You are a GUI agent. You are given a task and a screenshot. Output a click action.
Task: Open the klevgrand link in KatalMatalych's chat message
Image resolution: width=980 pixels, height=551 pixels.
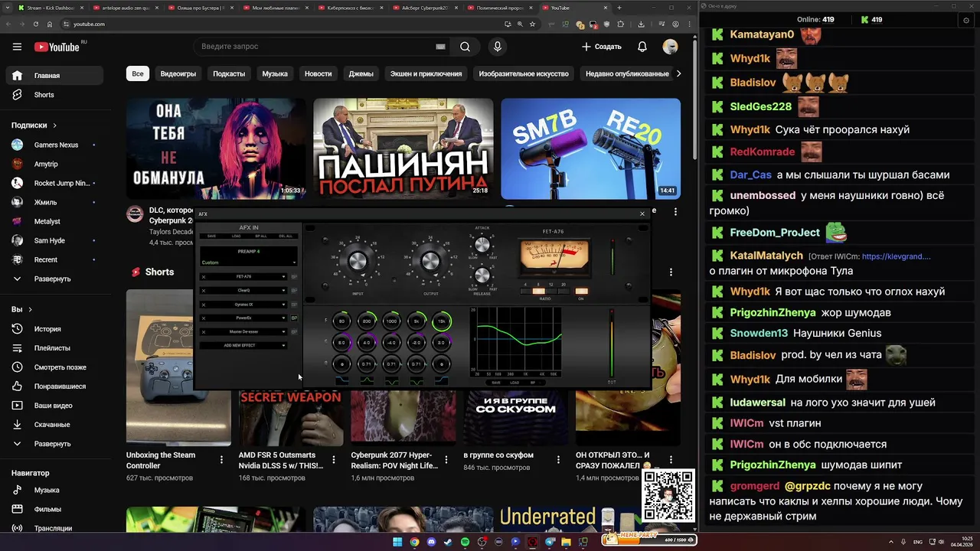(x=896, y=256)
